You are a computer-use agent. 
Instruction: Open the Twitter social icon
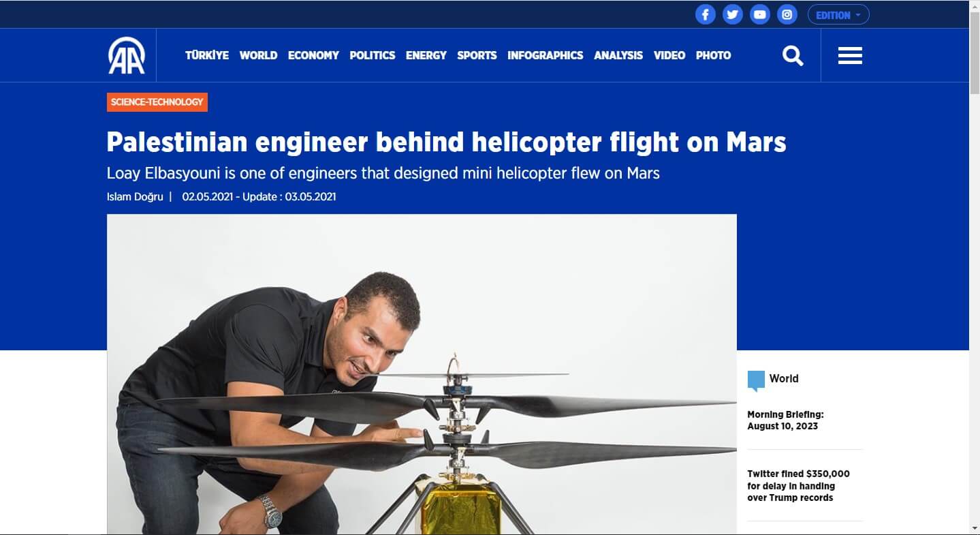pyautogui.click(x=732, y=14)
